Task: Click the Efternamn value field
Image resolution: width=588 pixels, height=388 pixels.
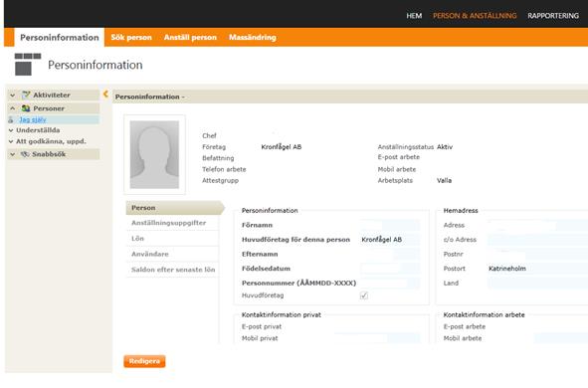Action: 390,254
